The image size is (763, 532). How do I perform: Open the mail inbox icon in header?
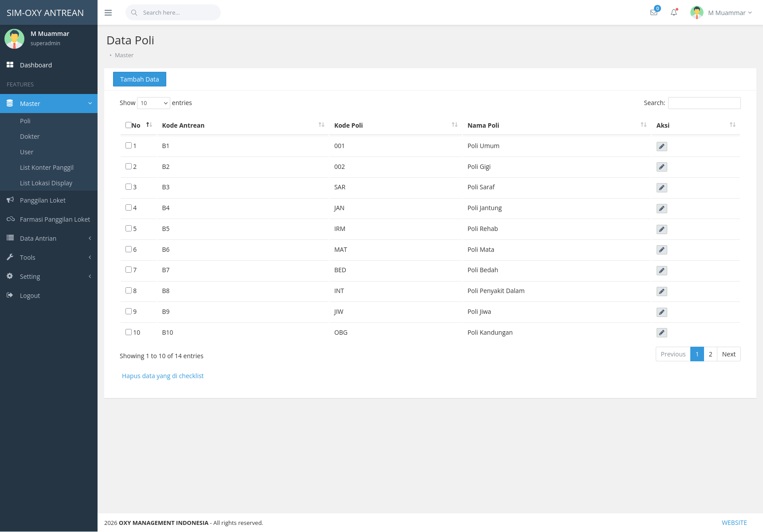pos(654,12)
